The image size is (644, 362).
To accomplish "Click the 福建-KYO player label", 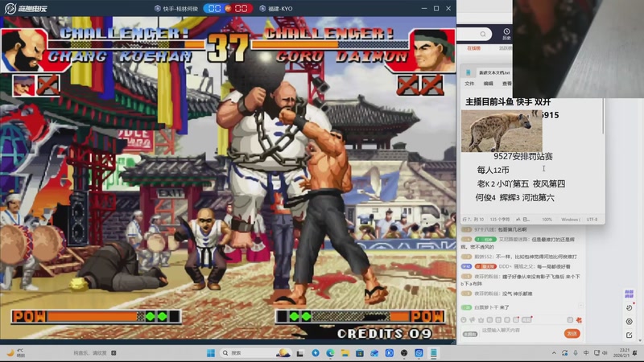I will tap(276, 9).
